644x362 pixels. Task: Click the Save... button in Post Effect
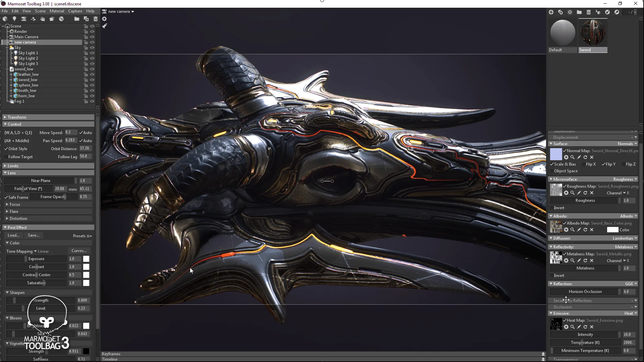tap(33, 235)
